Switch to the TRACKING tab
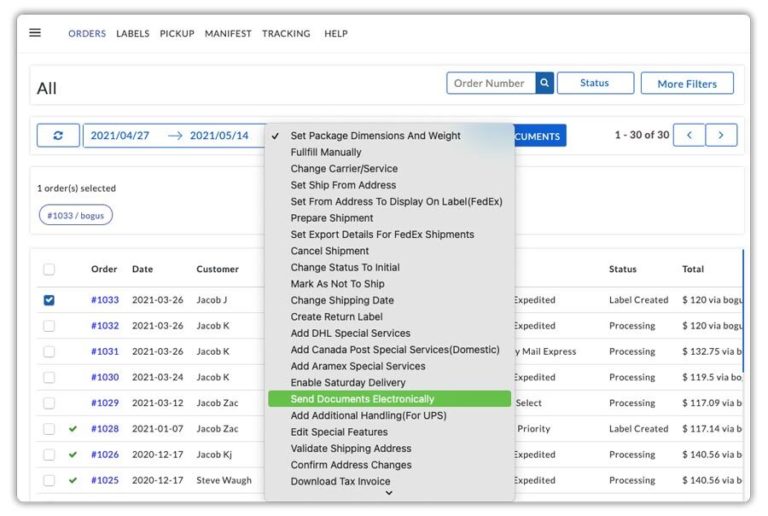The width and height of the screenshot is (768, 516). coord(286,33)
